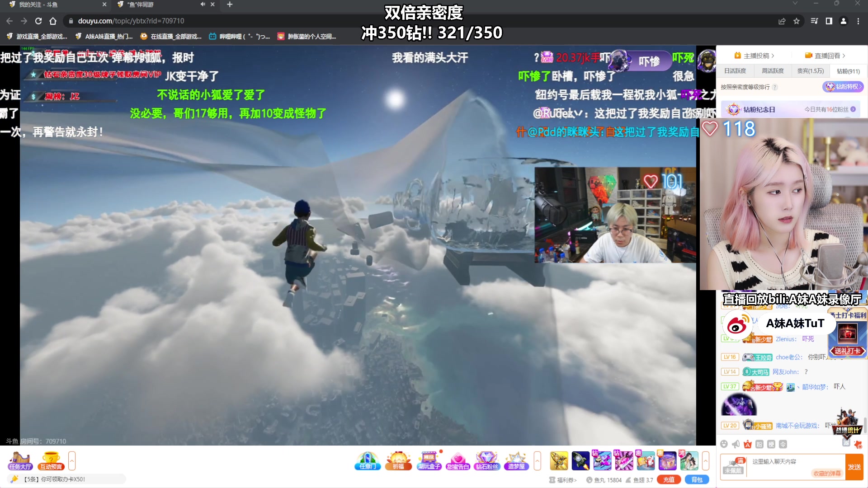Click the Weibo logo icon
Viewport: 868px width, 488px height.
737,324
